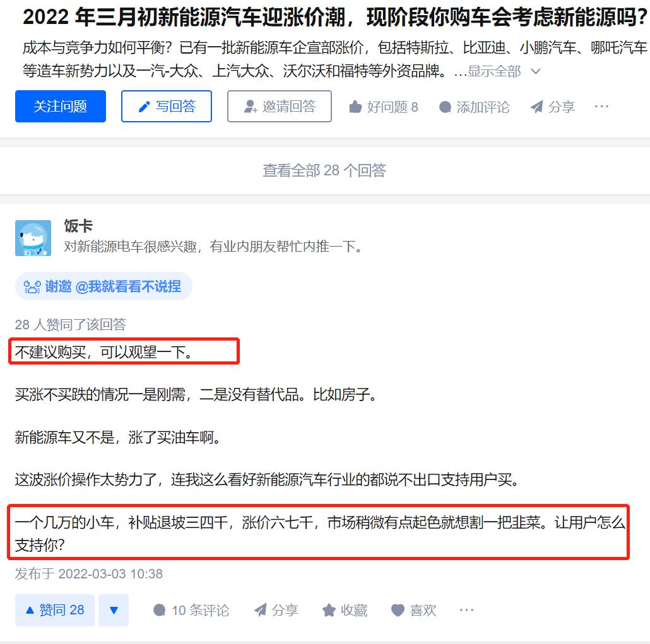
Task: Click the 添加评论 speech bubble icon
Action: 445,107
